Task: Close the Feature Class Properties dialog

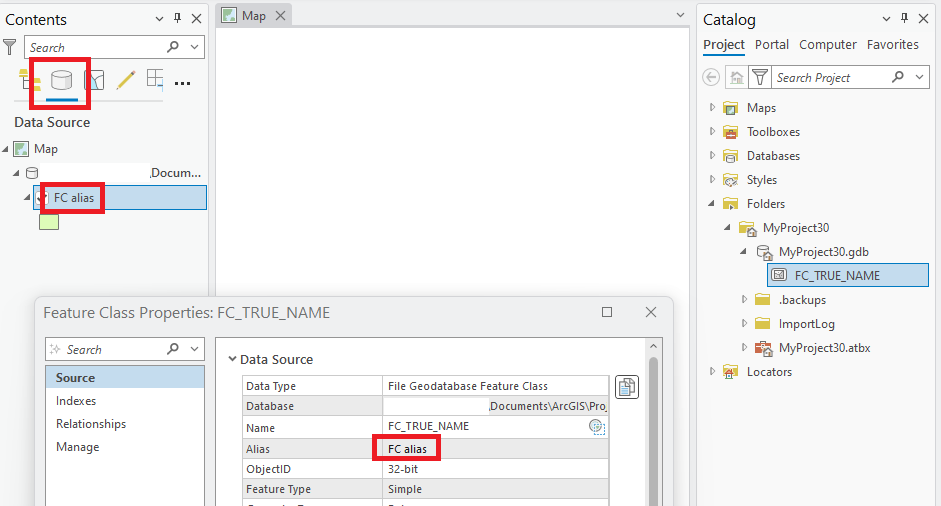Action: [651, 312]
